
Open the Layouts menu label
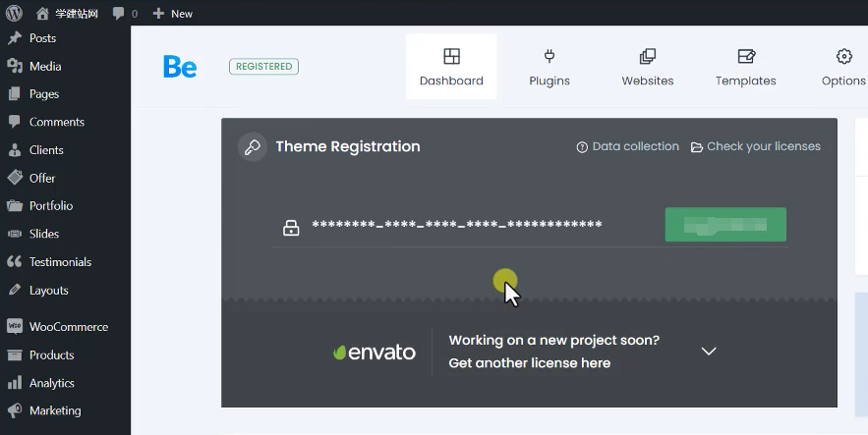point(49,291)
